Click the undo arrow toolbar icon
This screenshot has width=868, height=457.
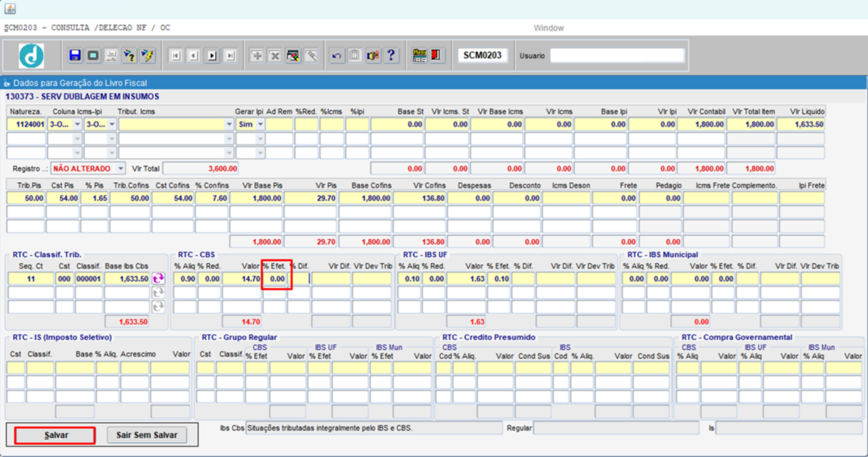(x=337, y=56)
